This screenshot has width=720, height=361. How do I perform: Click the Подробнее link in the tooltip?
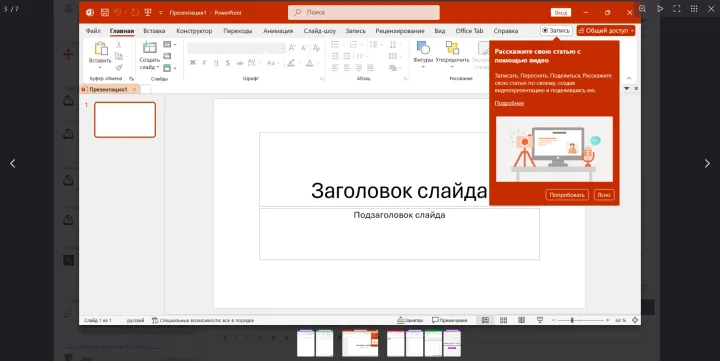click(509, 103)
